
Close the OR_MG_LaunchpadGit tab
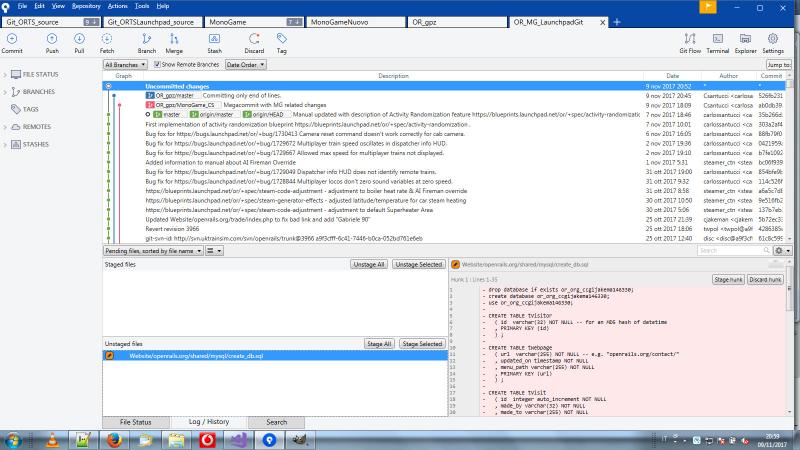603,22
